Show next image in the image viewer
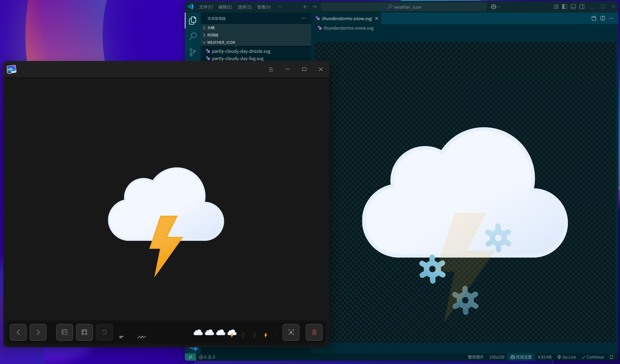 point(38,332)
